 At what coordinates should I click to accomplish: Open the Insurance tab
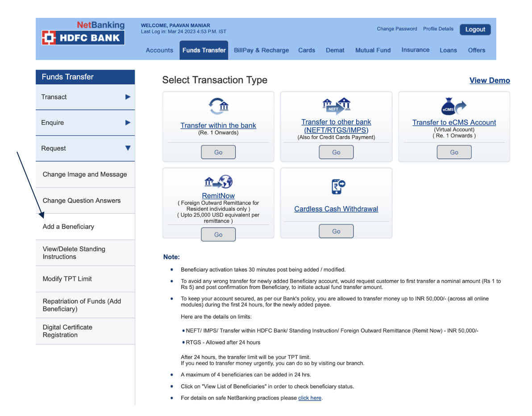pyautogui.click(x=415, y=50)
